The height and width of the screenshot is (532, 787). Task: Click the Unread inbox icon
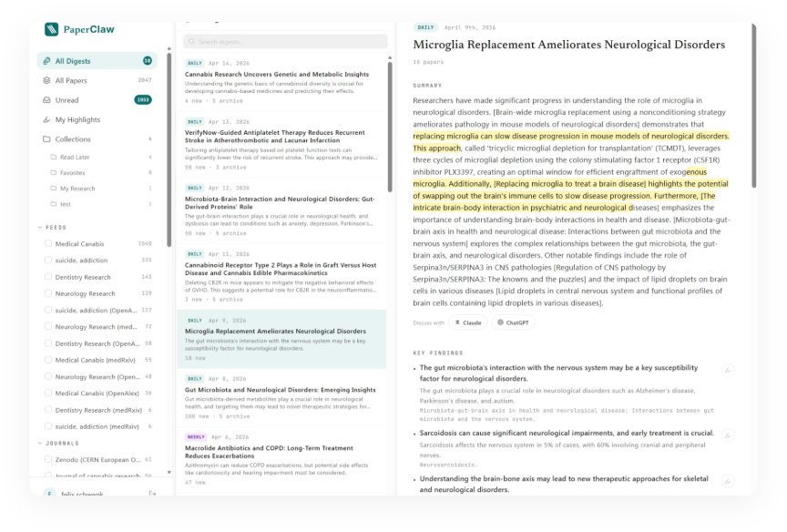(46, 100)
